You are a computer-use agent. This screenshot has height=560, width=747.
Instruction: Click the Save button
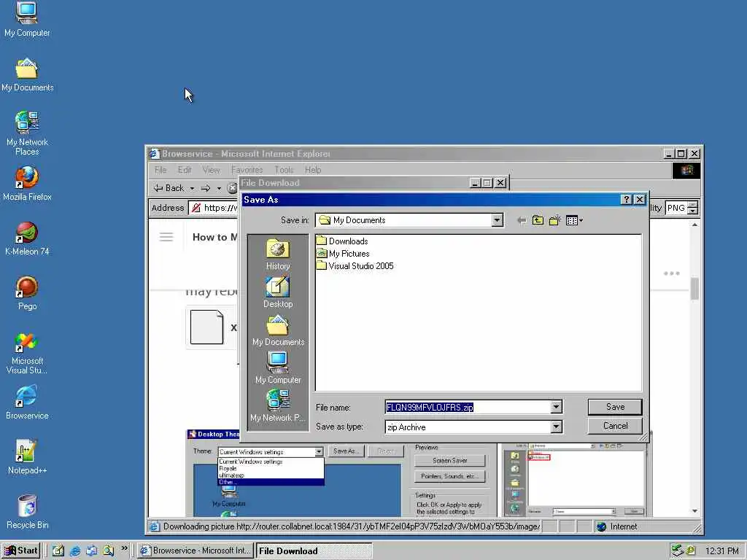coord(615,407)
